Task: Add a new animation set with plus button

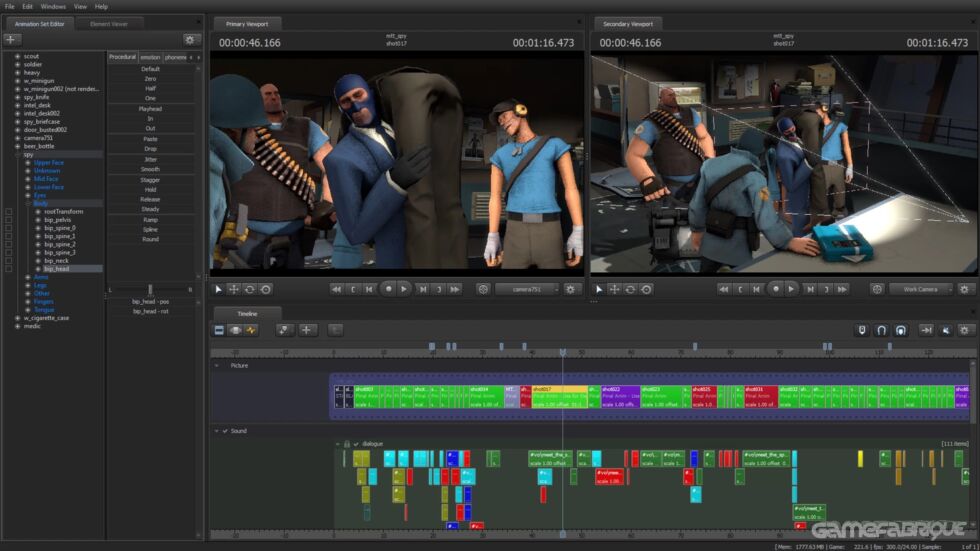Action: click(11, 39)
